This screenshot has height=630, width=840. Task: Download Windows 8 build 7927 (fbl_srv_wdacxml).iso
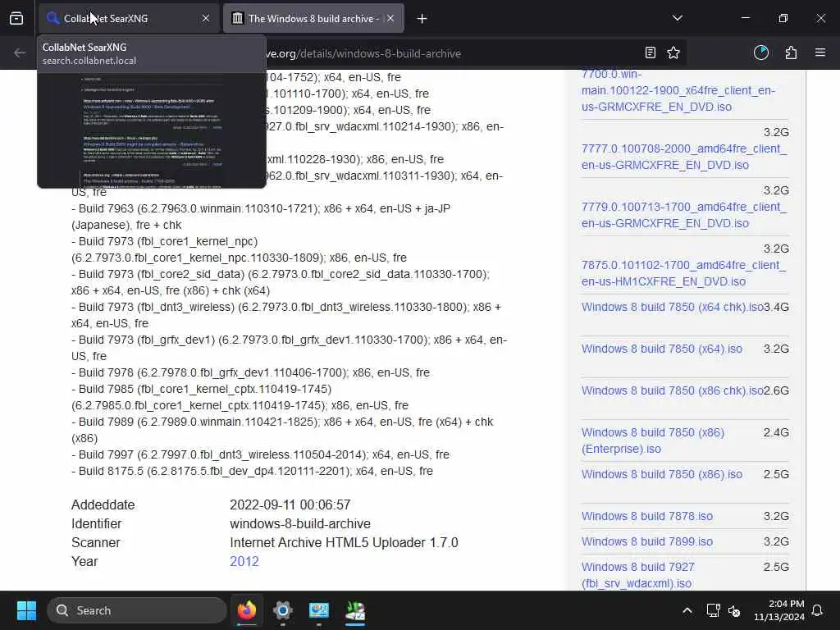click(x=637, y=575)
